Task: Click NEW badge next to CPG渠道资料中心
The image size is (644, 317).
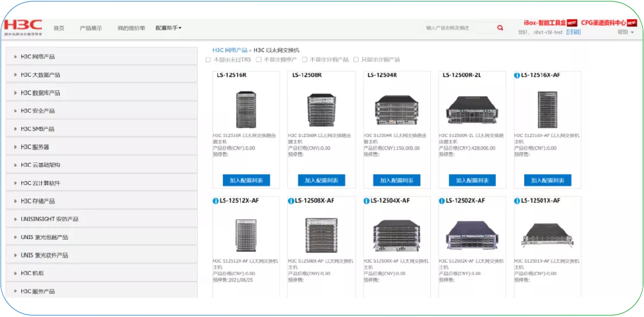Action: click(x=632, y=23)
